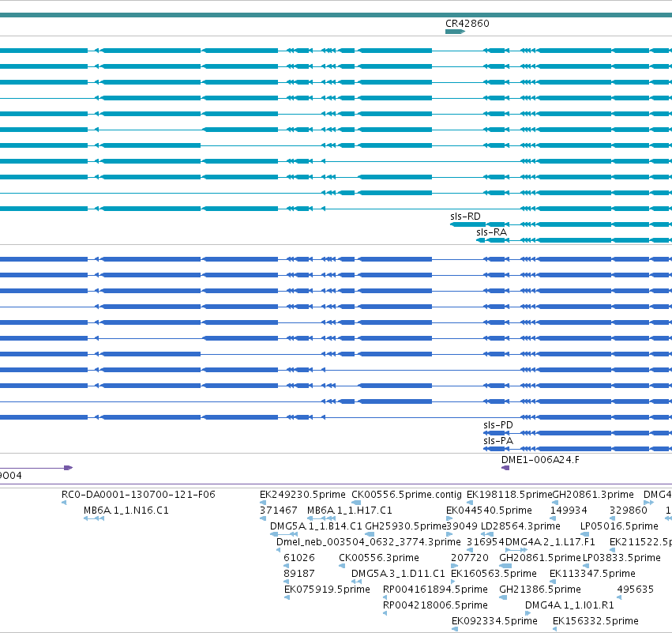This screenshot has height=633, width=672.
Task: Select the GH21386.5prime EST label
Action: tap(540, 590)
